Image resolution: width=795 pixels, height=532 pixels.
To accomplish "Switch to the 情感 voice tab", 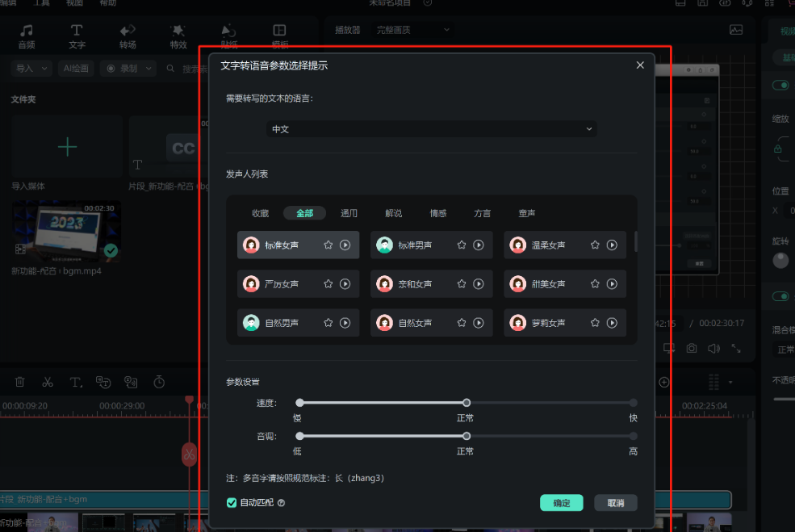I will pos(438,213).
